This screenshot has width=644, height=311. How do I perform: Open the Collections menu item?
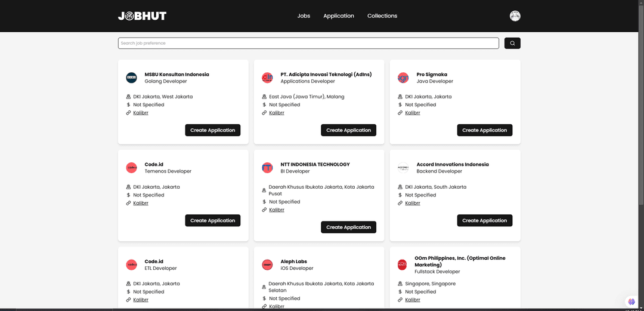click(x=382, y=16)
